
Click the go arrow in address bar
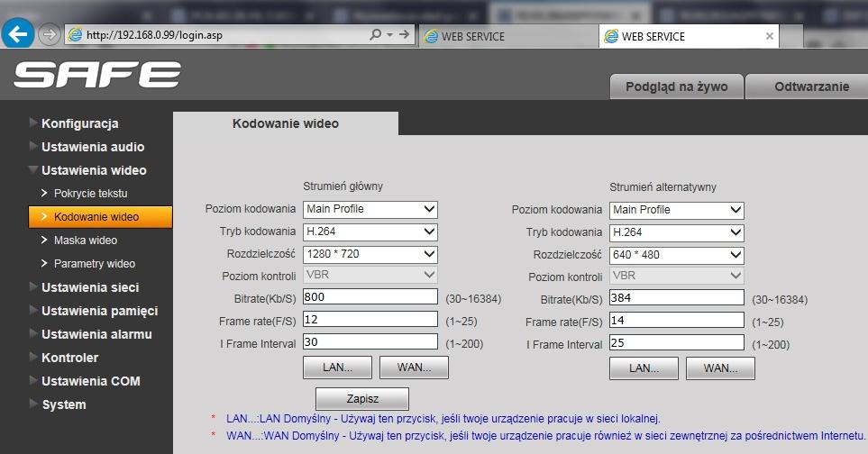click(x=405, y=35)
